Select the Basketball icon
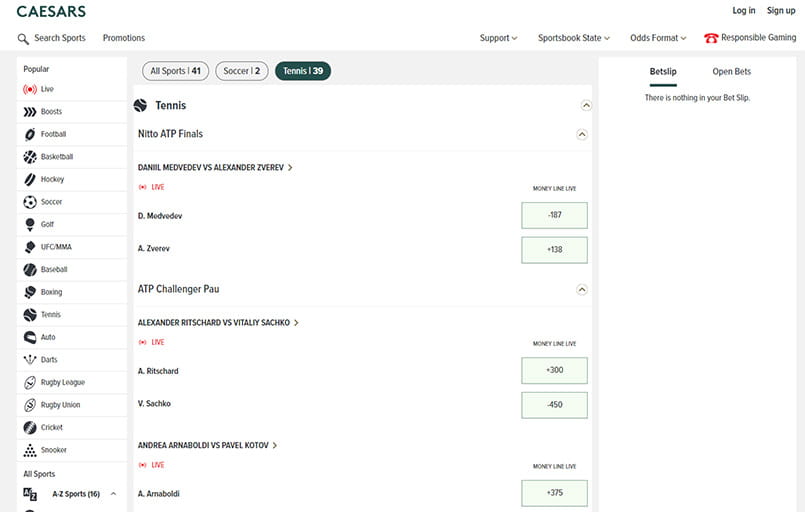This screenshot has height=512, width=805. (x=30, y=157)
